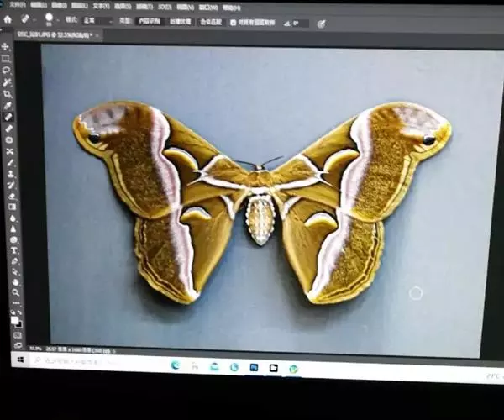
Task: Select the Spot Healing Brush tool
Action: 8,117
